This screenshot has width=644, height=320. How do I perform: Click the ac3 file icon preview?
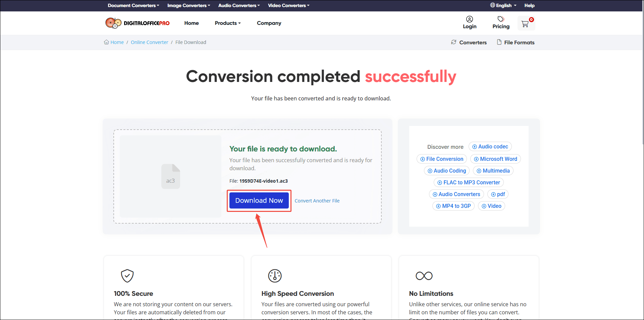pyautogui.click(x=170, y=176)
